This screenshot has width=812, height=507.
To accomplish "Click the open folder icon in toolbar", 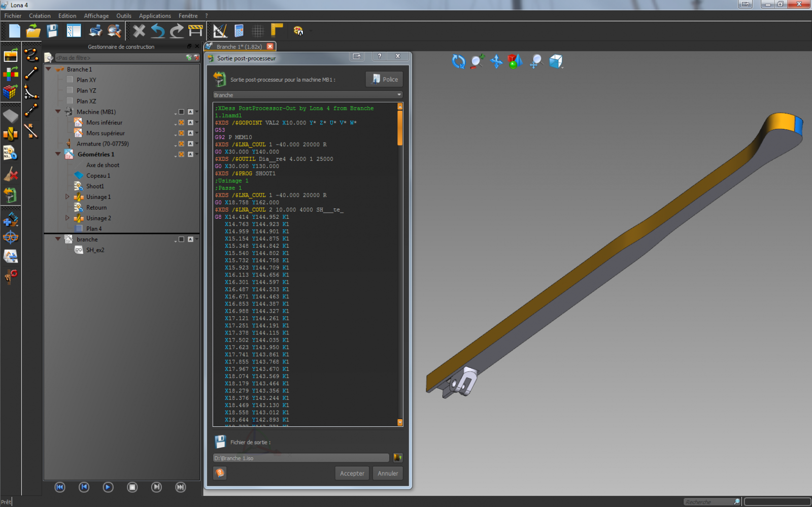I will pos(33,31).
